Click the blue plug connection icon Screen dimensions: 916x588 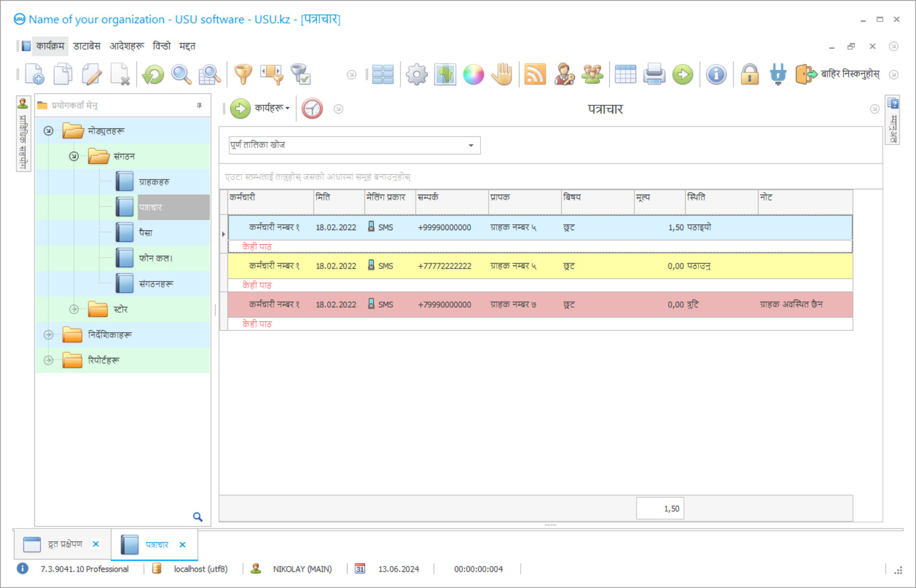[x=778, y=74]
